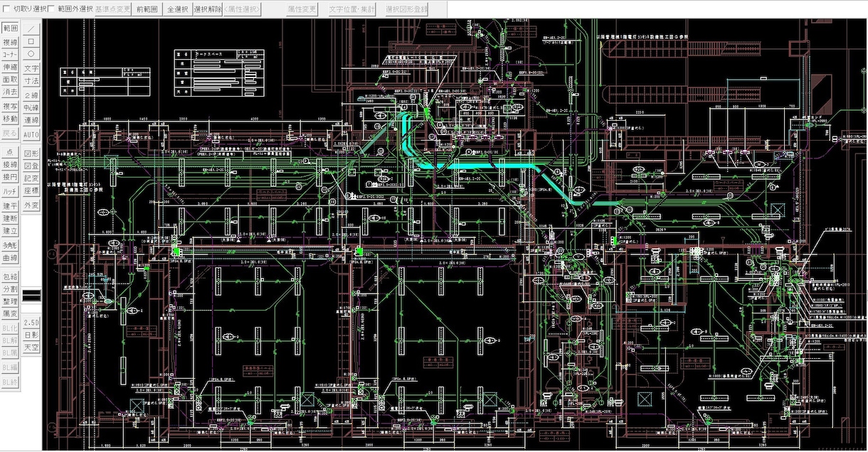Select the 複線 (offset line) tool
This screenshot has width=868, height=452.
(x=10, y=42)
